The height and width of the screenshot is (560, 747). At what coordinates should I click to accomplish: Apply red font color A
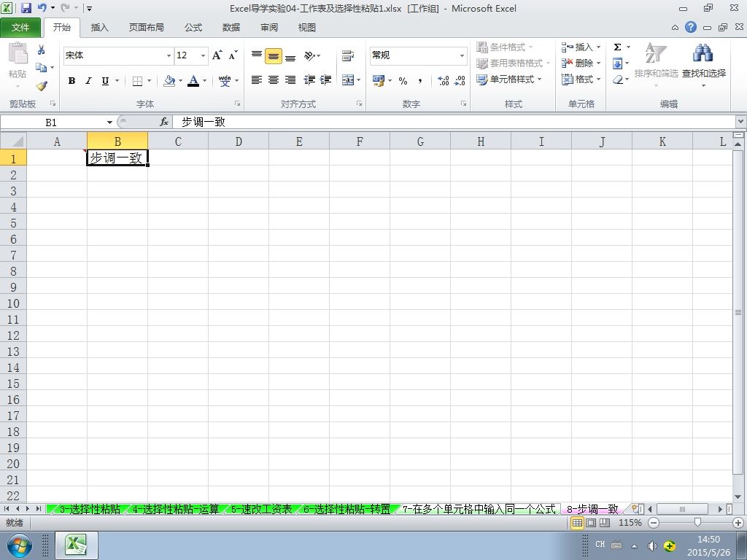pyautogui.click(x=193, y=81)
